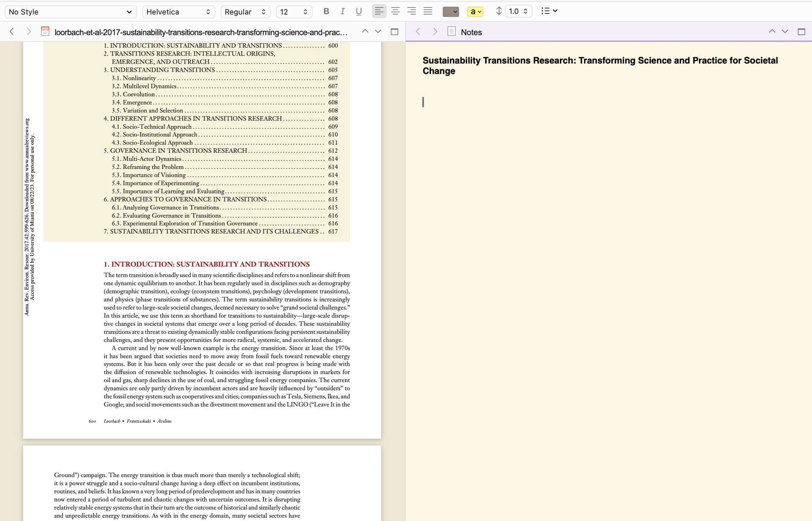Go forward in PDF pane history

pyautogui.click(x=29, y=32)
